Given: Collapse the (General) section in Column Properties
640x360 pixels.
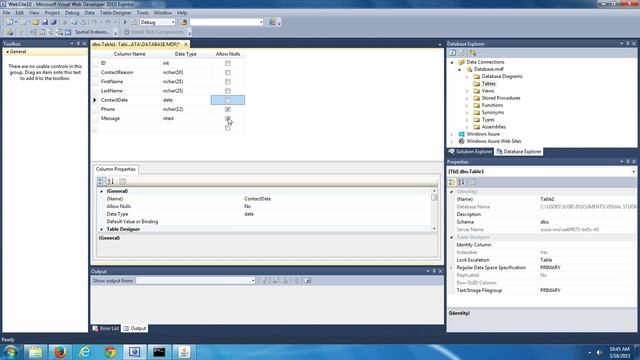Looking at the screenshot, I should [102, 191].
